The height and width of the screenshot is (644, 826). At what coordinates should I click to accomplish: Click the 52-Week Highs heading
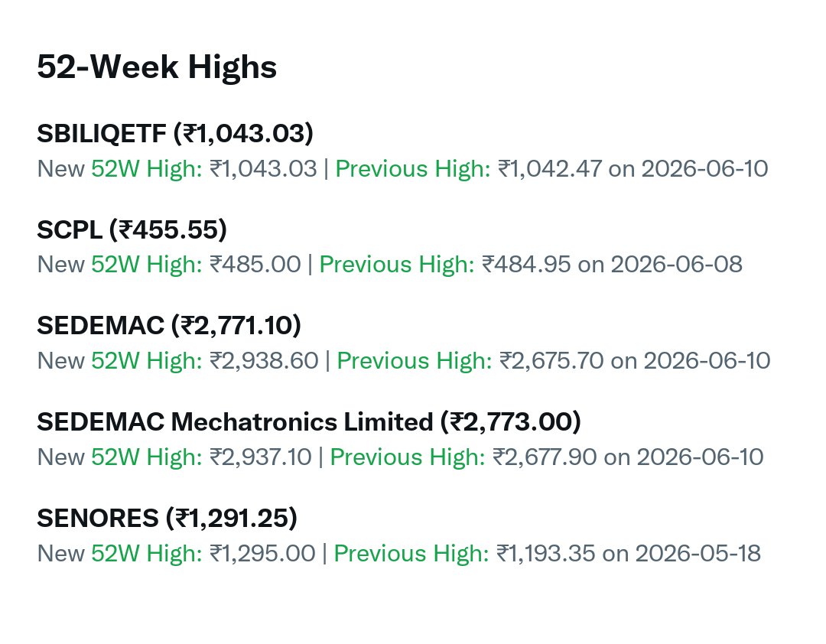(x=157, y=67)
